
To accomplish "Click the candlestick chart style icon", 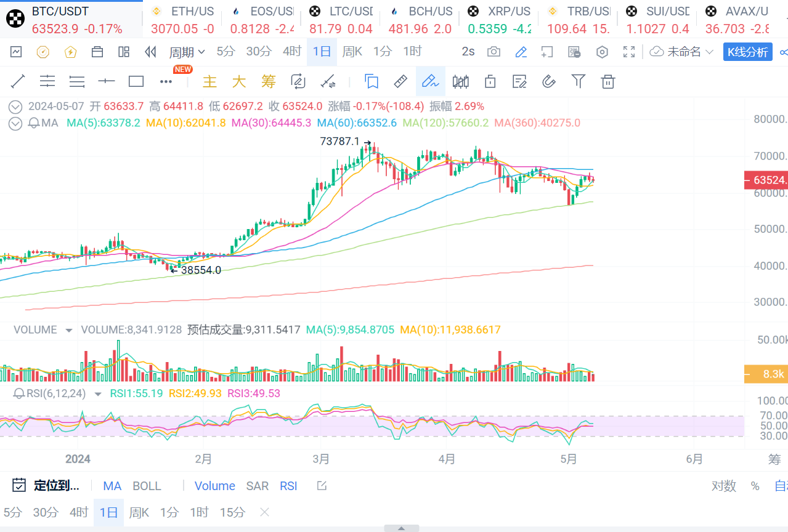I will 460,81.
